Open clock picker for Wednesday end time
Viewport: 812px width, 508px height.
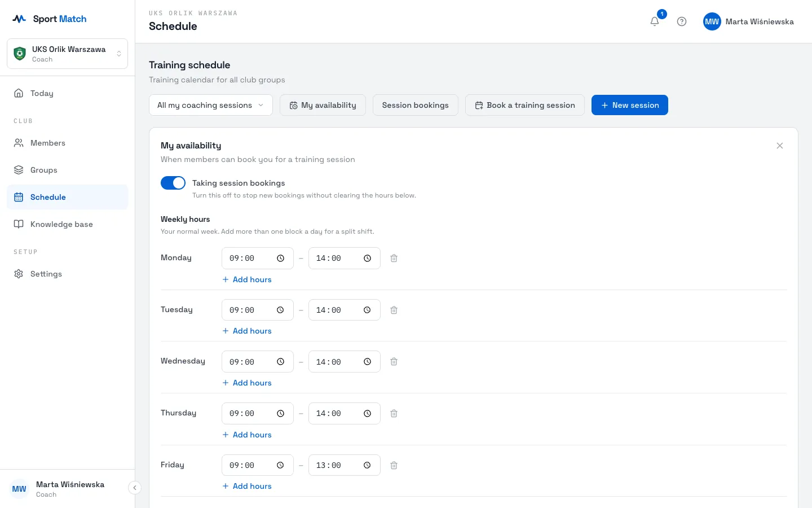[x=367, y=362]
